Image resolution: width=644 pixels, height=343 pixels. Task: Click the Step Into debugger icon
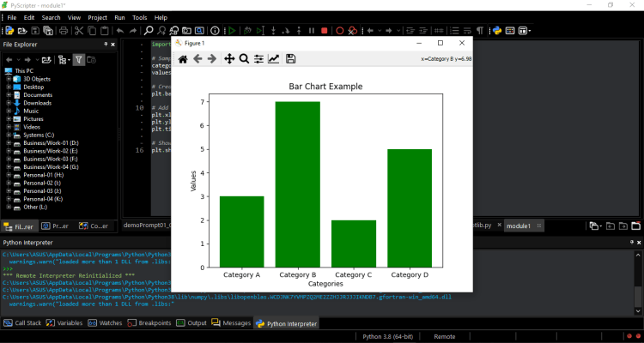click(273, 31)
